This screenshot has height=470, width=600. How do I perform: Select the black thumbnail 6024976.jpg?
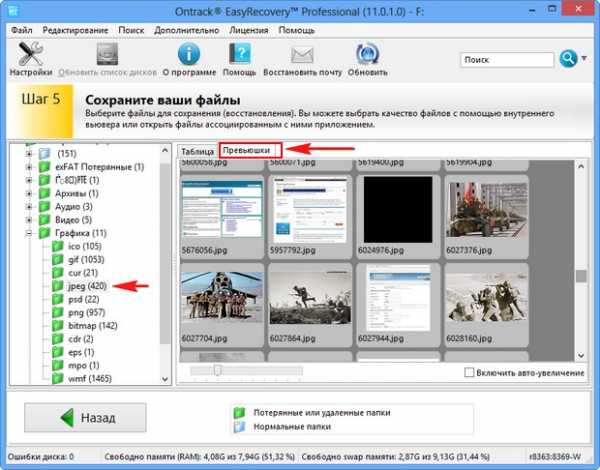click(398, 217)
